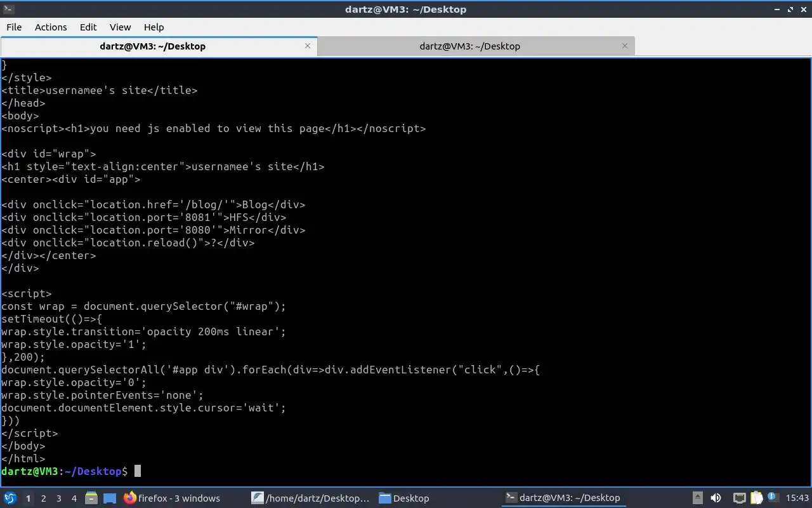This screenshot has height=508, width=812.
Task: Open the Help menu
Action: (x=154, y=27)
